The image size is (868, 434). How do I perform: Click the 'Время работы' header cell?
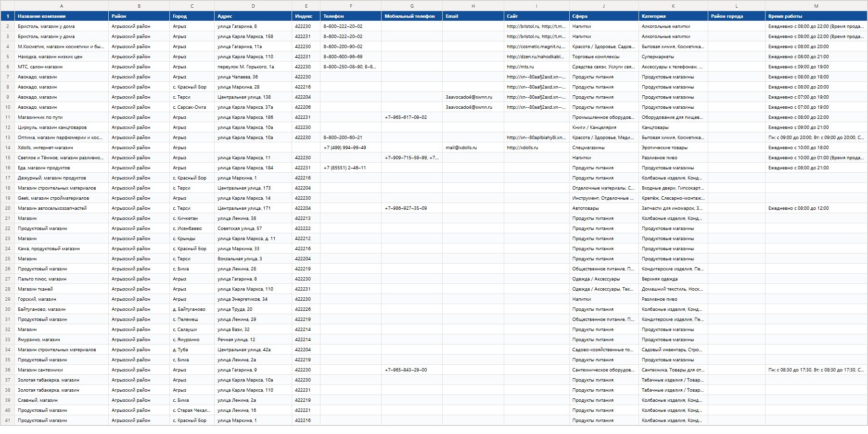pos(816,16)
